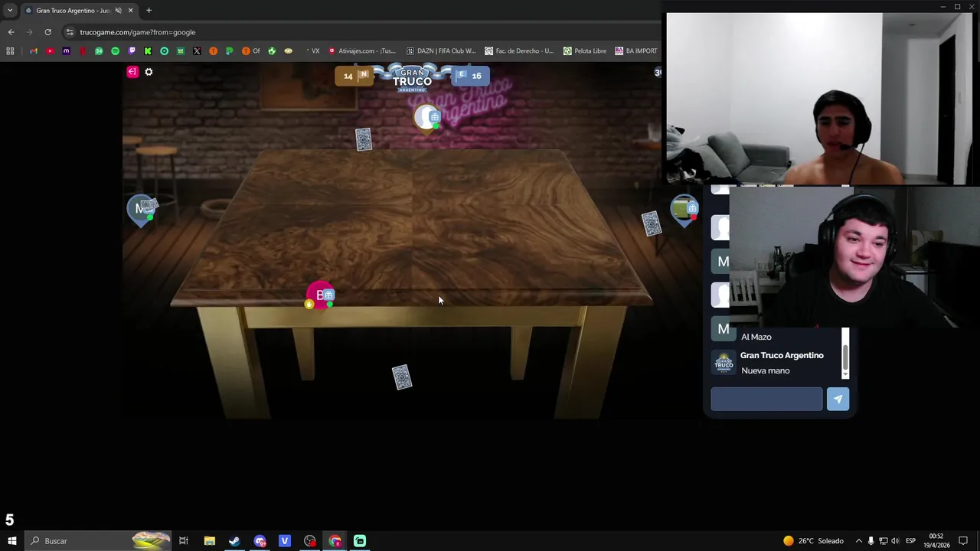Reload the current page
This screenshot has height=551, width=980.
click(47, 32)
